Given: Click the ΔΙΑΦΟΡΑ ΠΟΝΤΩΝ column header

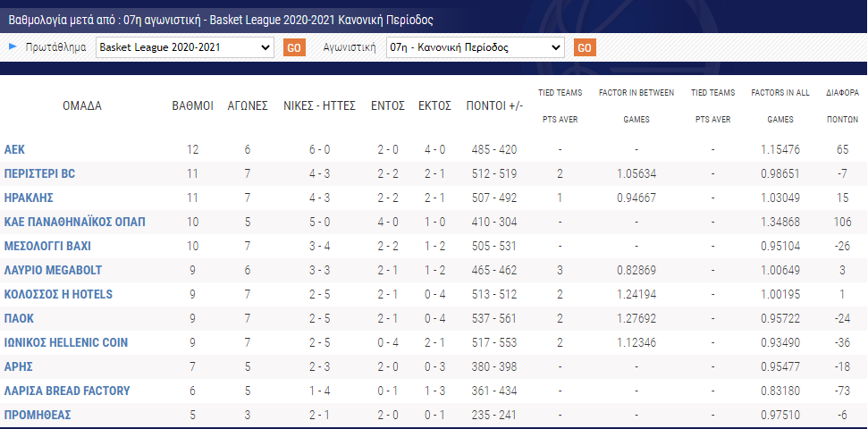Looking at the screenshot, I should click(843, 105).
